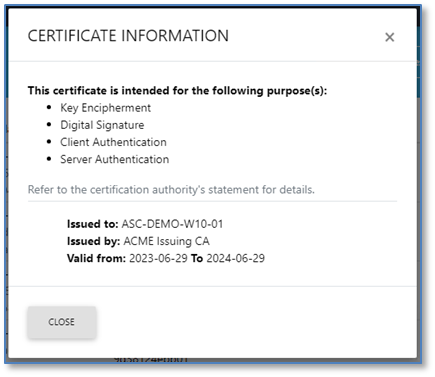
Task: Click the bullet beside Key Encipherment
Action: (49, 107)
